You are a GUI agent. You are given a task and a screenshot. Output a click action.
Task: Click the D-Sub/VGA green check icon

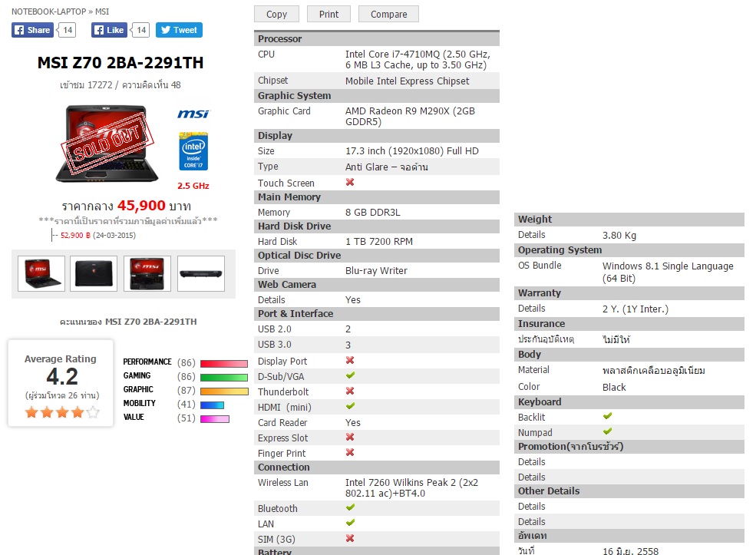click(351, 375)
